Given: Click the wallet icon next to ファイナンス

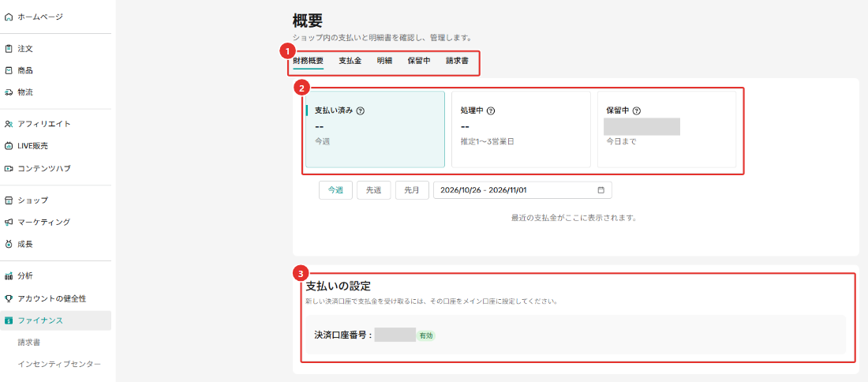Looking at the screenshot, I should coord(9,320).
